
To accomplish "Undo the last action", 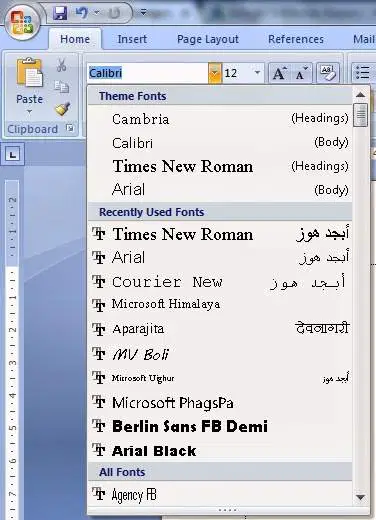I will coord(81,13).
